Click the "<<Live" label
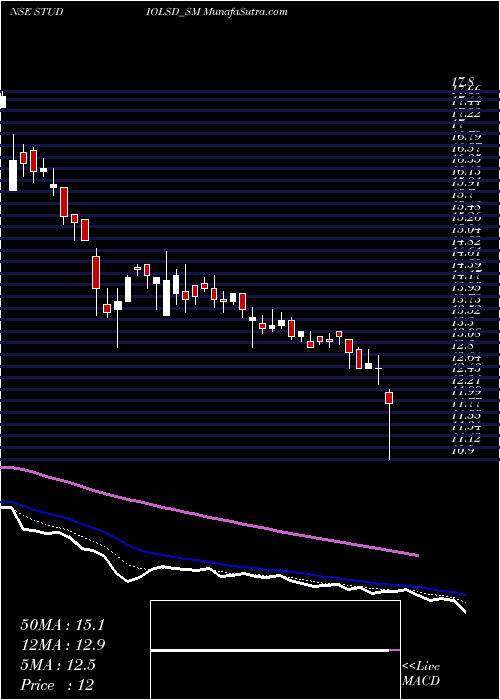The width and height of the screenshot is (500, 700). pos(421,667)
